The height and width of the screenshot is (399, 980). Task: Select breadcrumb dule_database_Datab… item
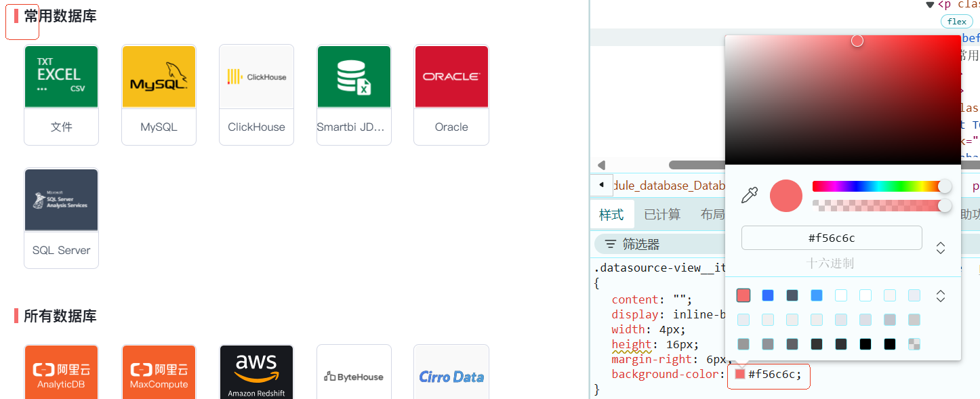coord(669,186)
